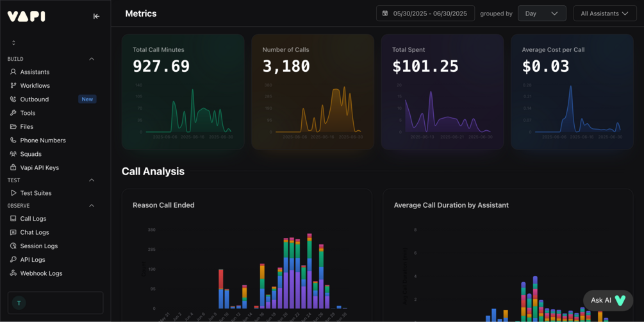Screen dimensions: 644x322
Task: Click the 927.69 minutes value
Action: click(161, 66)
